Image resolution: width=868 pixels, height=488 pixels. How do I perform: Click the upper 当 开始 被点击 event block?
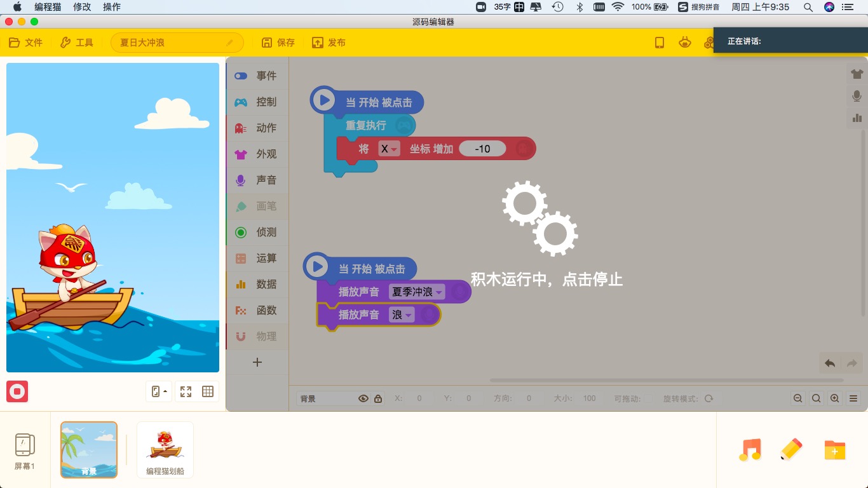[x=367, y=102]
